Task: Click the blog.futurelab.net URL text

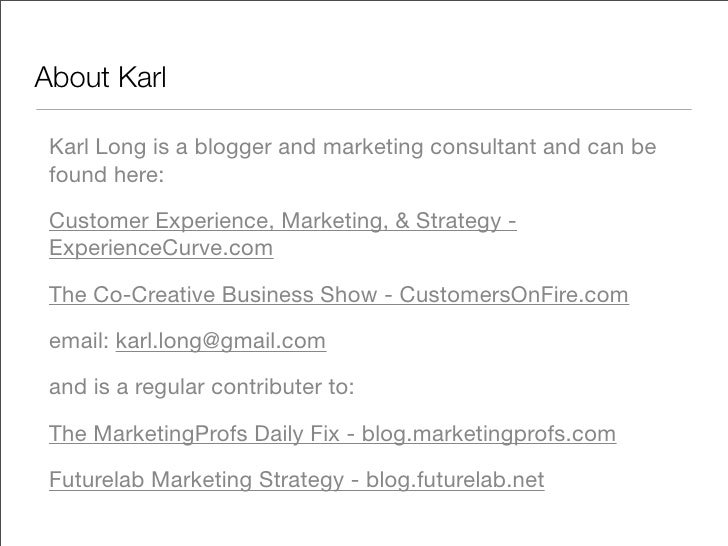Action: click(x=455, y=480)
